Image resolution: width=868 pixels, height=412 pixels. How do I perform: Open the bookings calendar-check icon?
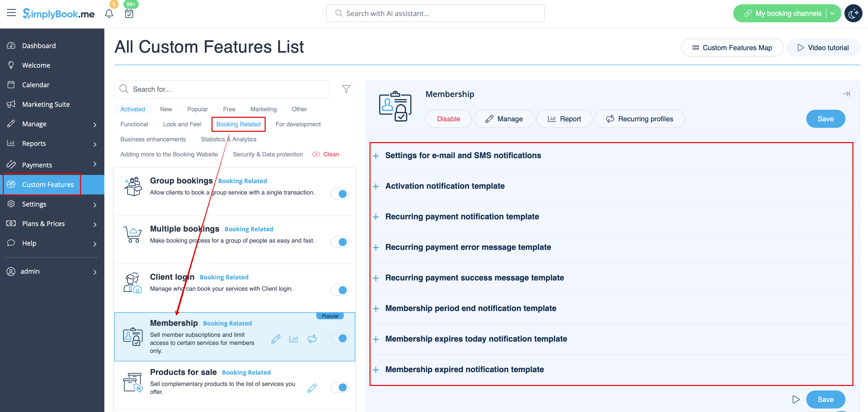tap(129, 14)
